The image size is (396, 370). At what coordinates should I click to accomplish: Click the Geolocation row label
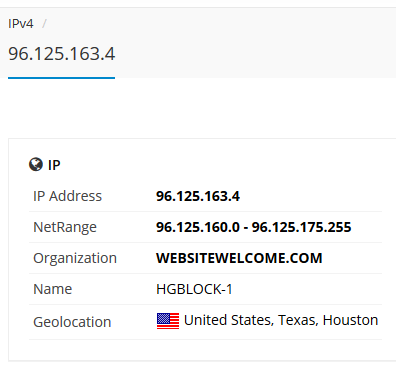(72, 322)
